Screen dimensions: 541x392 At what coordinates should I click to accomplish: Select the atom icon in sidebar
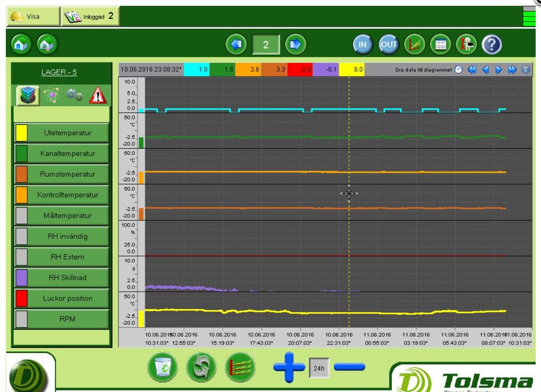coord(51,95)
